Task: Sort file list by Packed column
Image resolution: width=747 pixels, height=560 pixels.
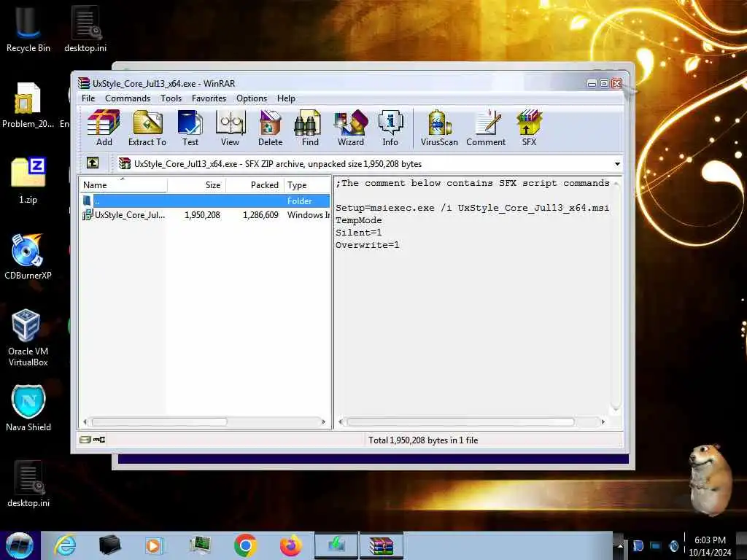Action: pyautogui.click(x=255, y=184)
